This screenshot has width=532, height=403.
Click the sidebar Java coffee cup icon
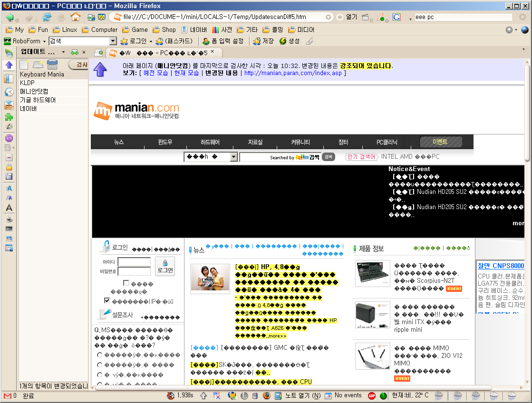(9, 219)
